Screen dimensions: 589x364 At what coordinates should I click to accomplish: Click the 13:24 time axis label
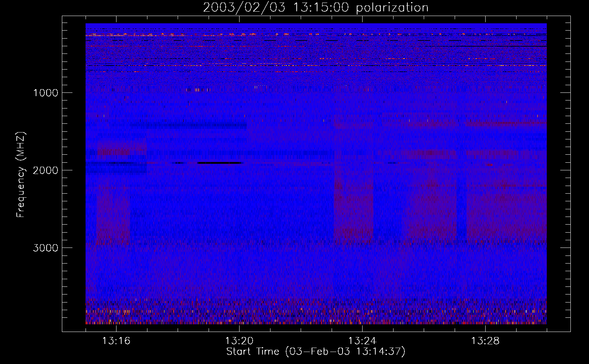tap(362, 341)
